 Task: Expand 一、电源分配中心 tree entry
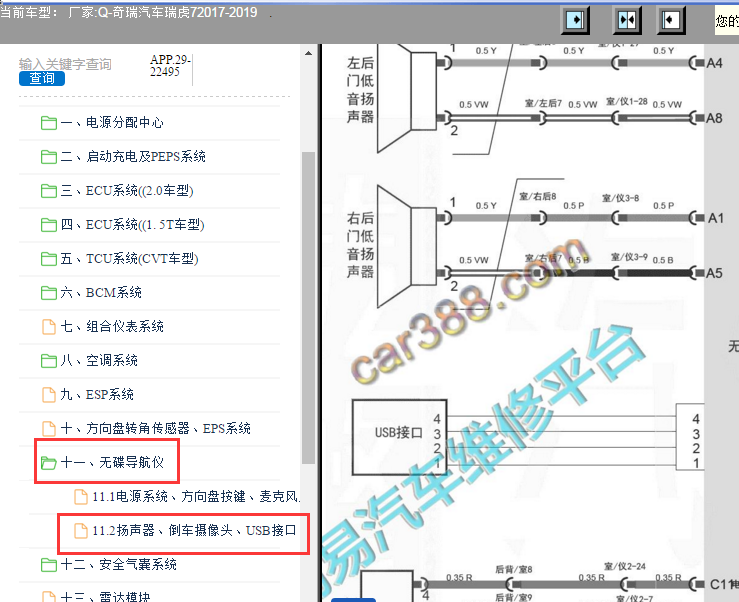tap(112, 123)
